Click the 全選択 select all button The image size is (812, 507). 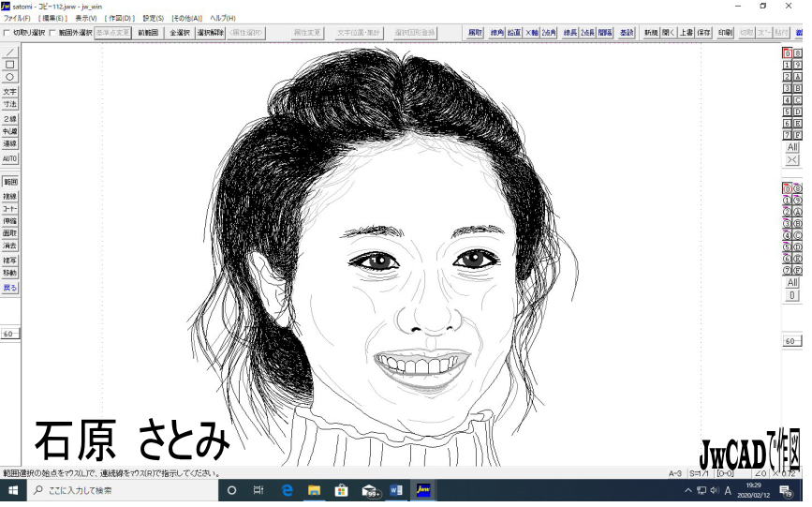(180, 33)
